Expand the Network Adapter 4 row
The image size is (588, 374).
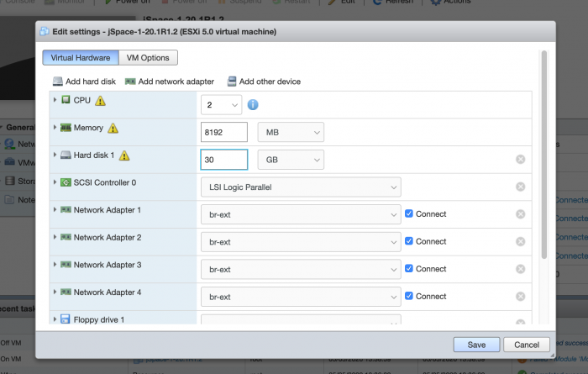(55, 292)
